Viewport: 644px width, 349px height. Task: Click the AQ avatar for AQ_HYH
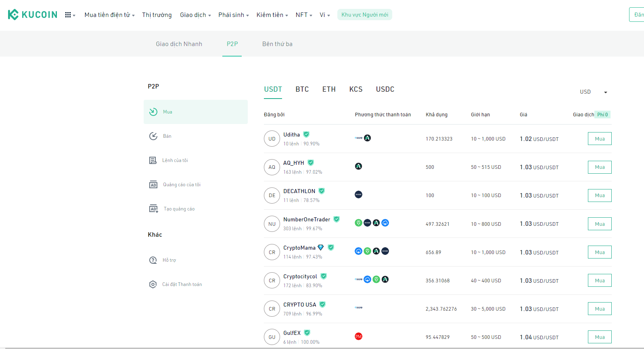(x=272, y=167)
